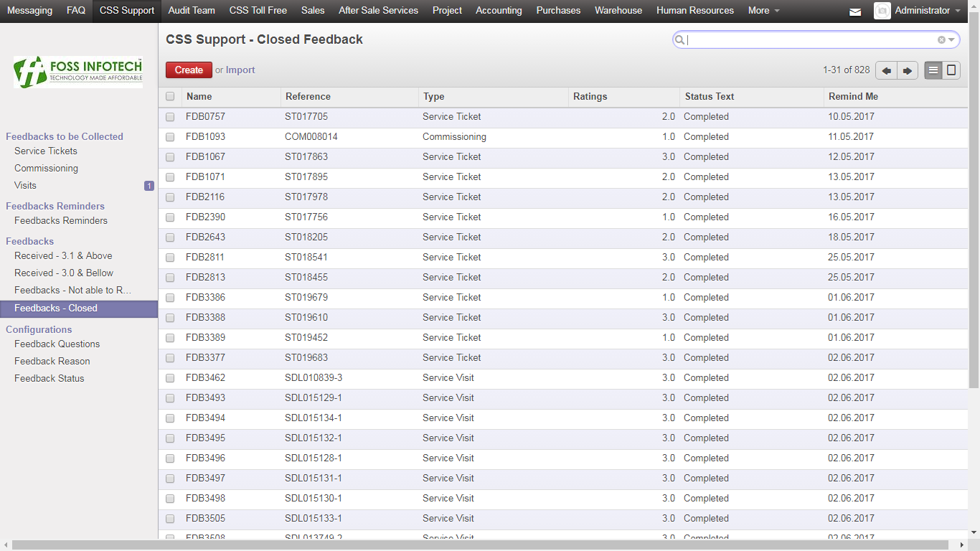Click reference COM008014
Viewport: 980px width, 551px height.
pos(311,137)
